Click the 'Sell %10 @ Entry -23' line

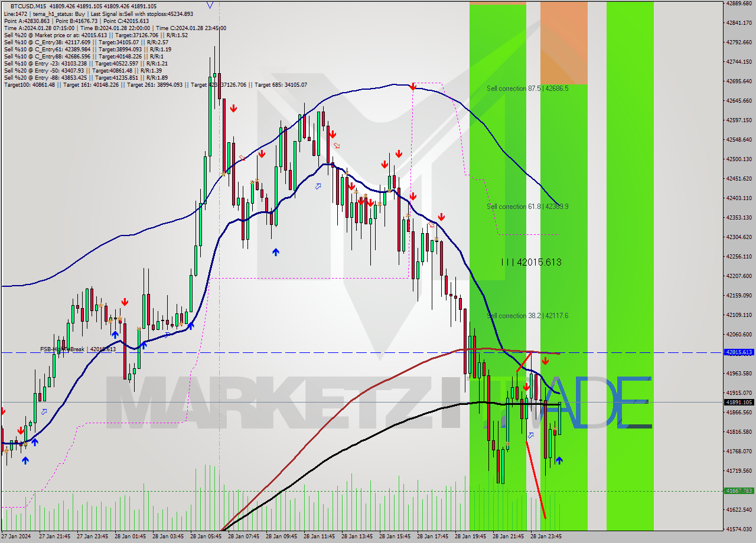[x=86, y=63]
